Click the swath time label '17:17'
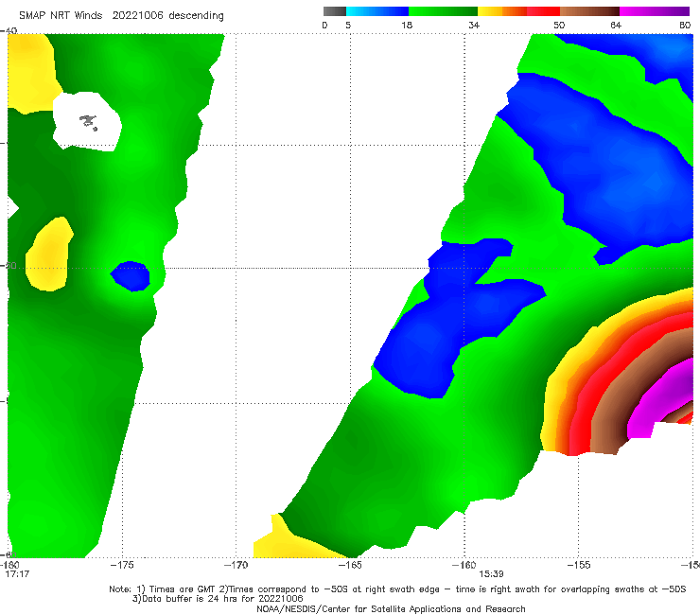Screen dimensions: 700x615 pos(17,574)
